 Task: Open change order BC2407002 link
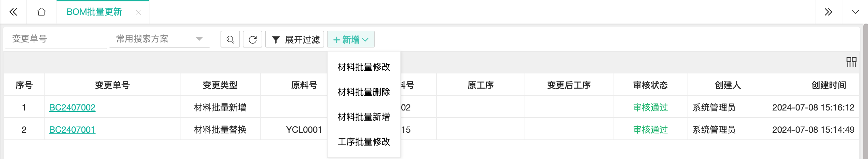[x=72, y=107]
